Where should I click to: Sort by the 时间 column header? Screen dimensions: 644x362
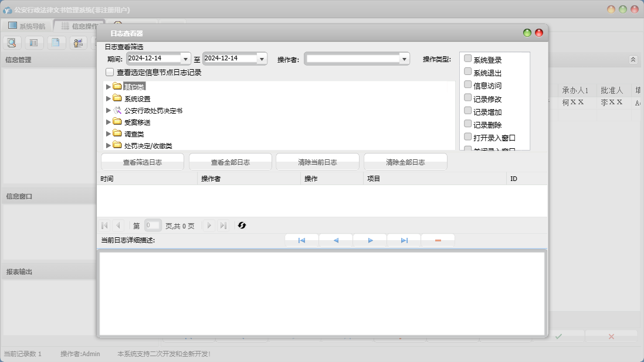tap(147, 179)
